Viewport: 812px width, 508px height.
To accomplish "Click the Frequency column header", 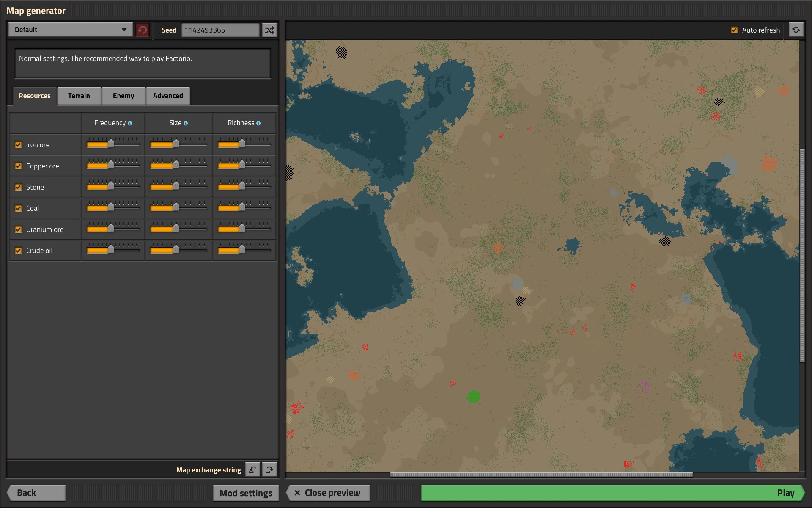I will [x=113, y=123].
